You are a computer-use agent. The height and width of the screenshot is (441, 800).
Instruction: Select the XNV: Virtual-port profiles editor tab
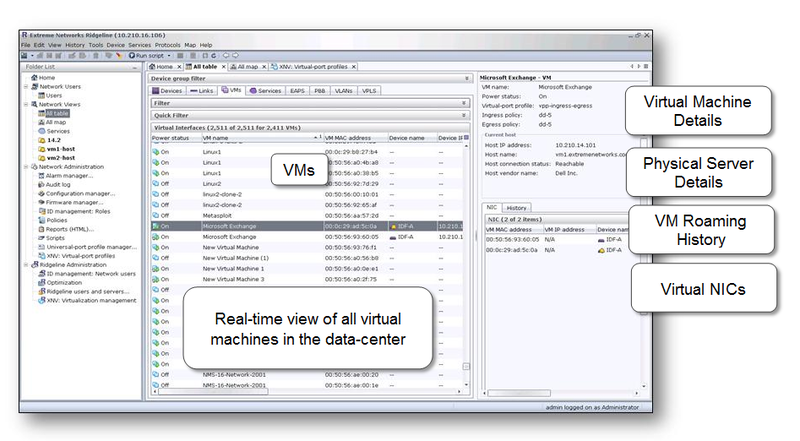tap(312, 67)
